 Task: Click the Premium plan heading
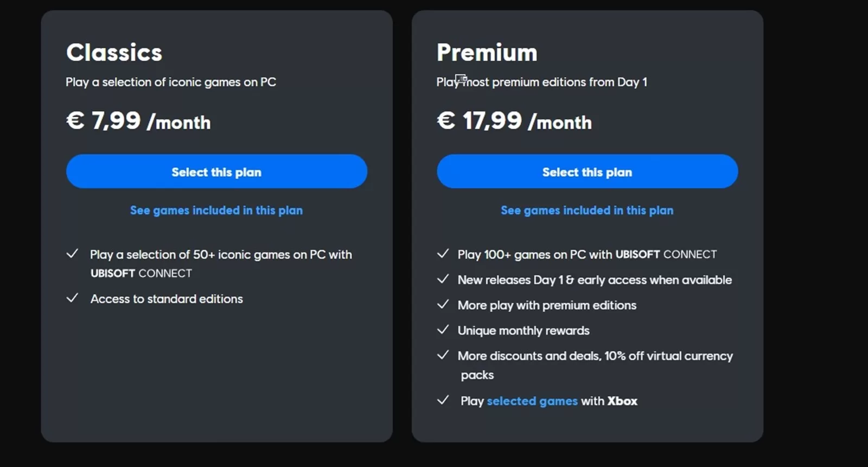click(x=487, y=52)
